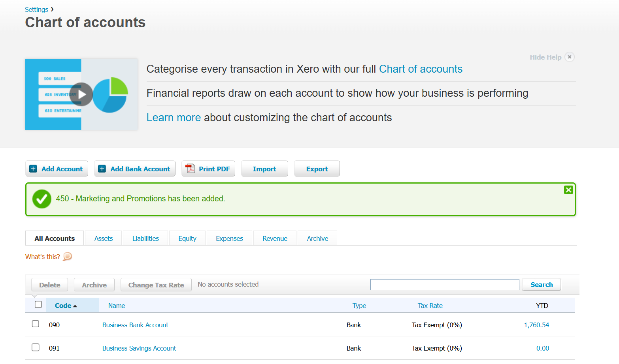The image size is (619, 364).
Task: Sort the table by the Name column
Action: click(x=117, y=306)
